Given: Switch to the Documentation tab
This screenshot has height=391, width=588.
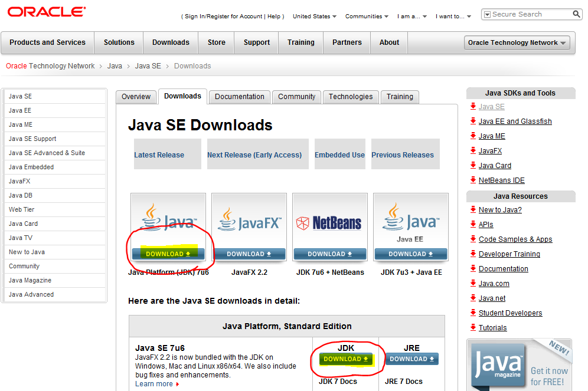Looking at the screenshot, I should click(239, 97).
